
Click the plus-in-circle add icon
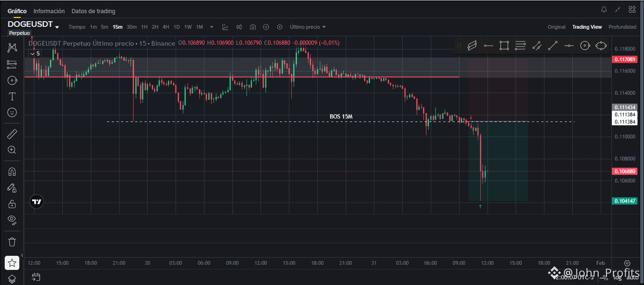pos(266,27)
